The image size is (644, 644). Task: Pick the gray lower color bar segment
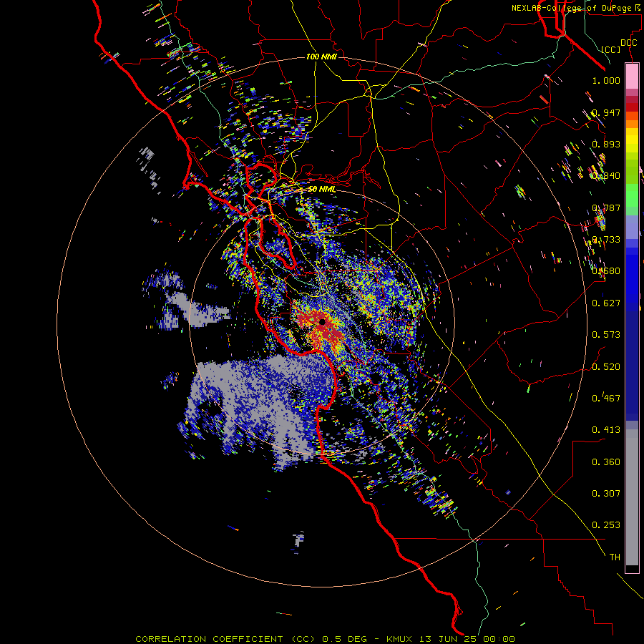click(x=632, y=497)
